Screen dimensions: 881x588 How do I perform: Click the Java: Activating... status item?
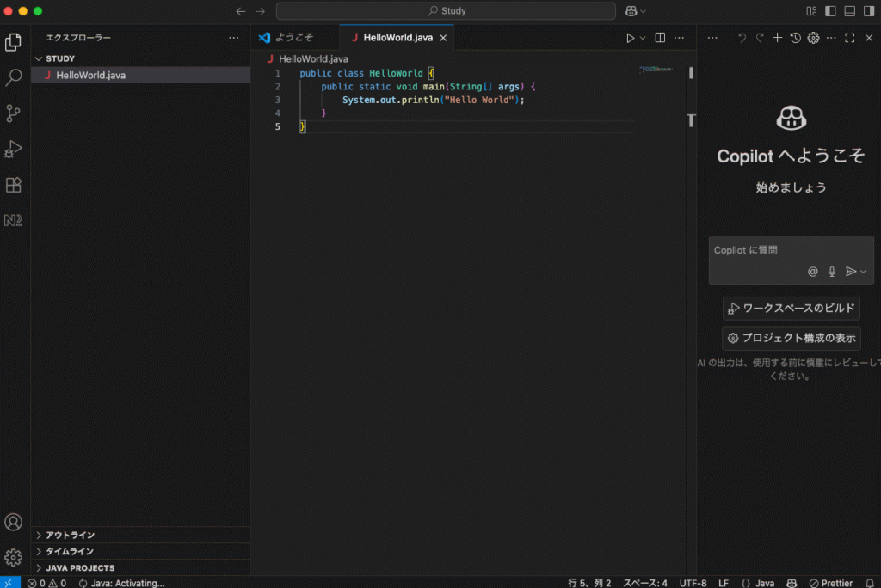[122, 583]
